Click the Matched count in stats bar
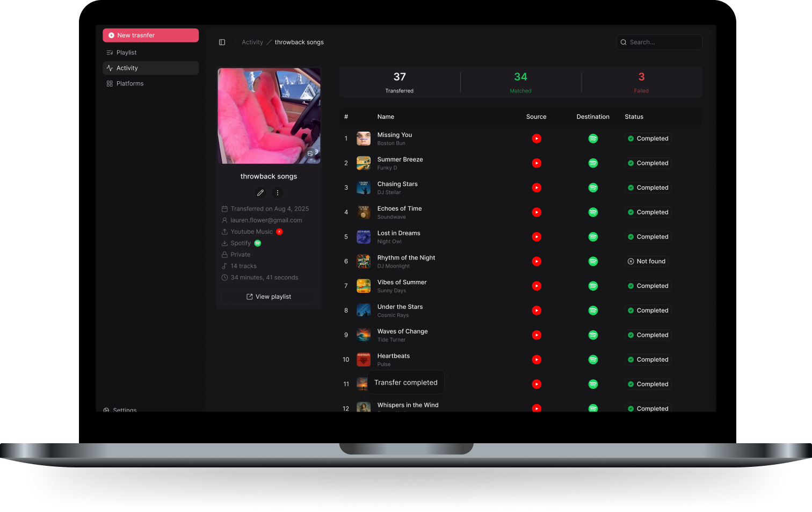Image resolution: width=812 pixels, height=512 pixels. [x=520, y=82]
